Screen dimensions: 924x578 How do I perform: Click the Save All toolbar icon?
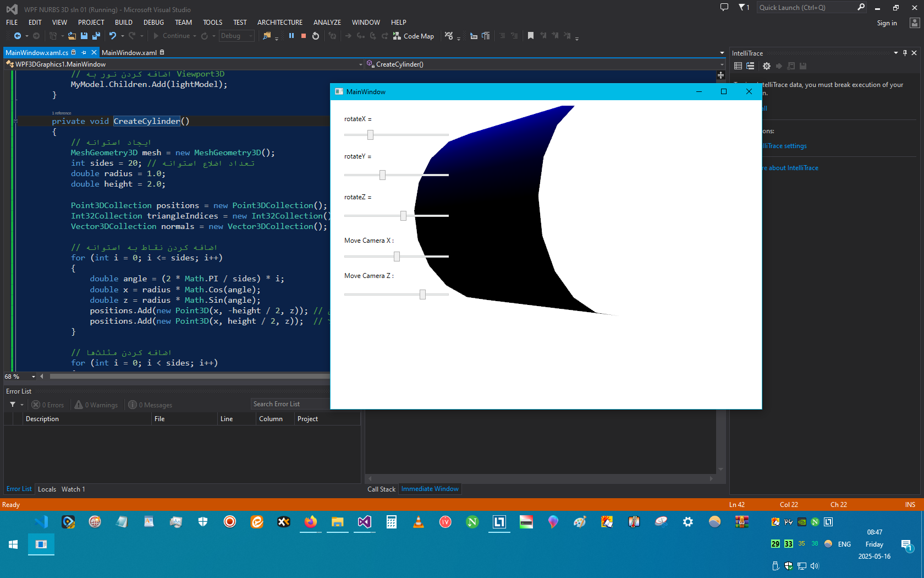[96, 36]
